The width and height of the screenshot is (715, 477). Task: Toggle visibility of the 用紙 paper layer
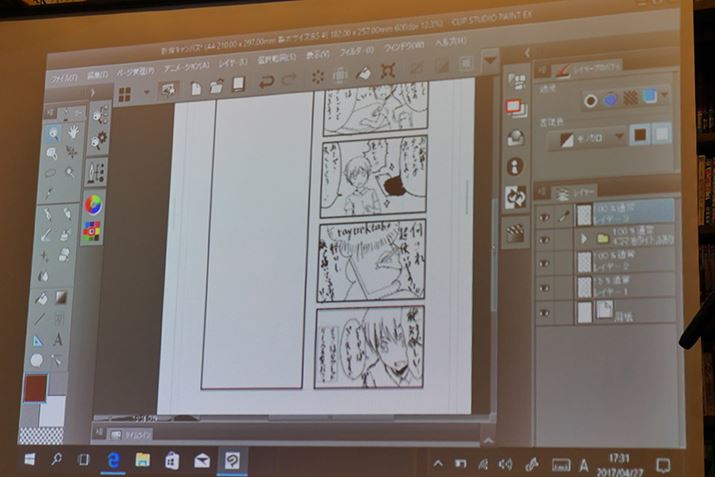[543, 313]
